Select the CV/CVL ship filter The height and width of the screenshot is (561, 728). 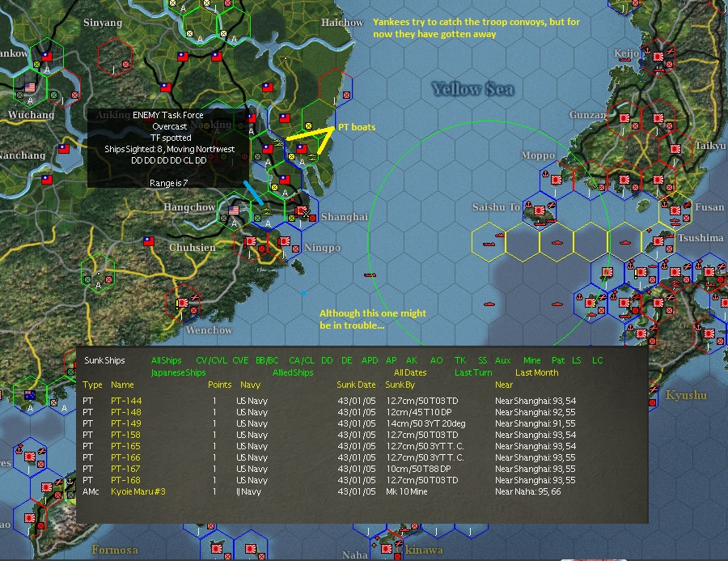click(x=212, y=360)
